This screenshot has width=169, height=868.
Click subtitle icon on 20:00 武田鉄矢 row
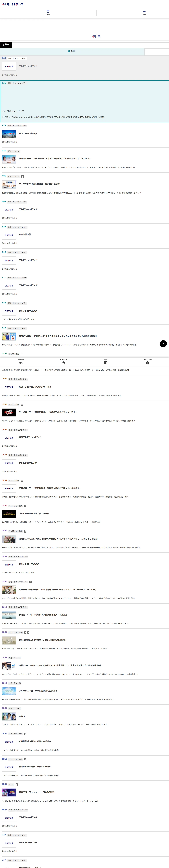[x=31, y=582]
